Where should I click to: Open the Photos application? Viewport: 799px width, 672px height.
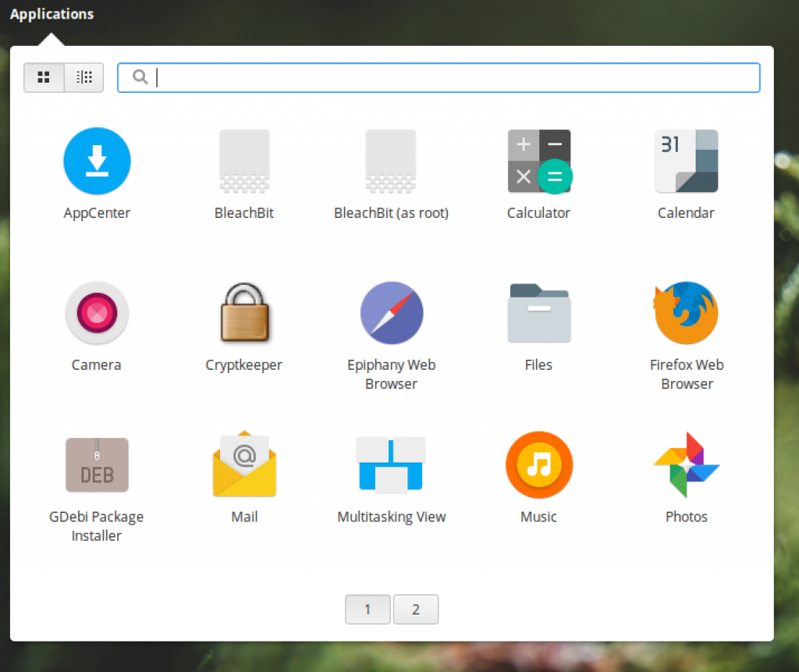point(685,464)
